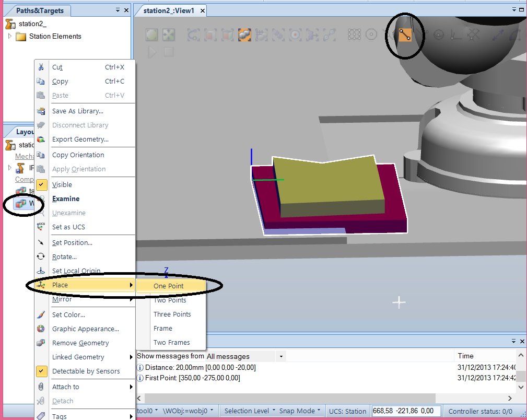Click the highlighted orbit view toolbar icon
The height and width of the screenshot is (420, 527).
point(244,34)
